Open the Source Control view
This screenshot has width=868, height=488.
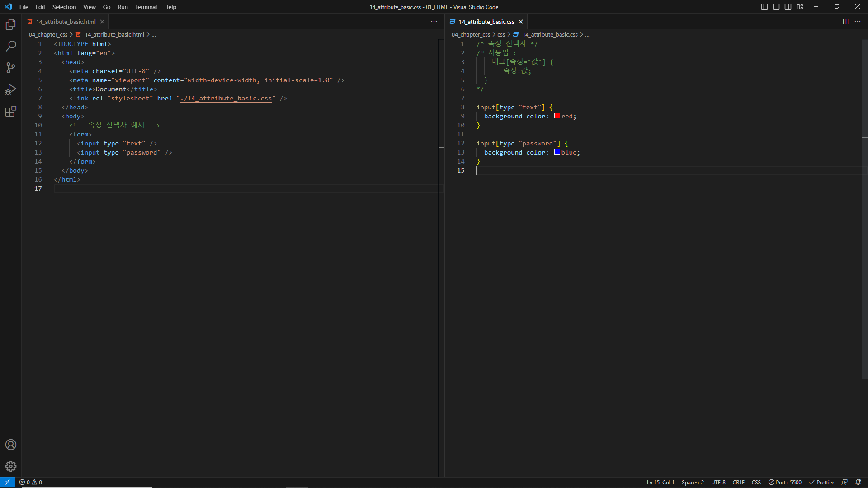tap(11, 68)
